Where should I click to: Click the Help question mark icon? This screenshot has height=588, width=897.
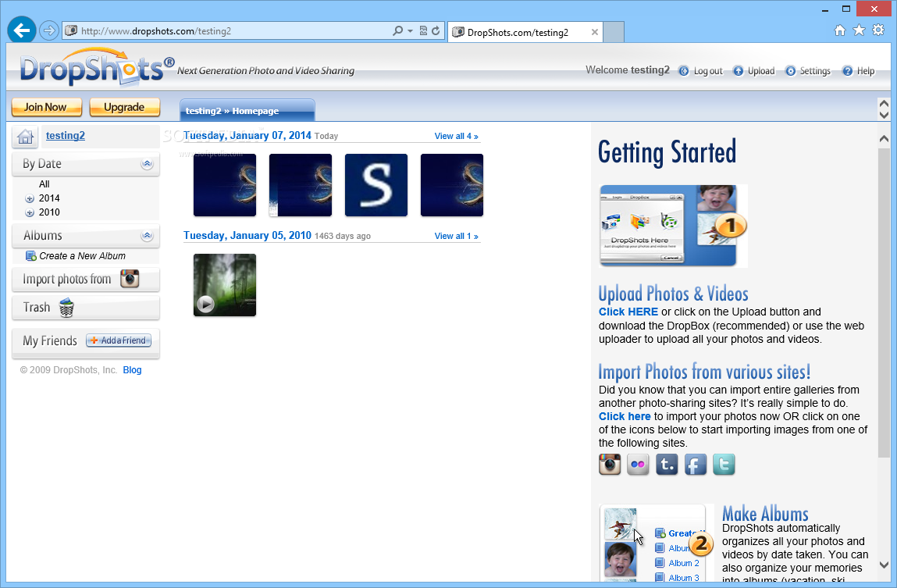click(847, 71)
